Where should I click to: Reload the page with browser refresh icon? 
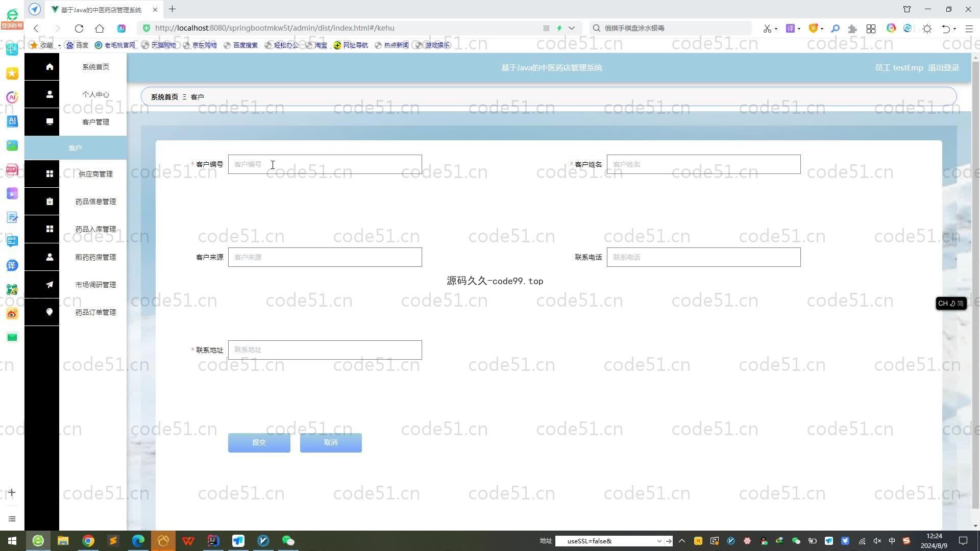pyautogui.click(x=79, y=28)
